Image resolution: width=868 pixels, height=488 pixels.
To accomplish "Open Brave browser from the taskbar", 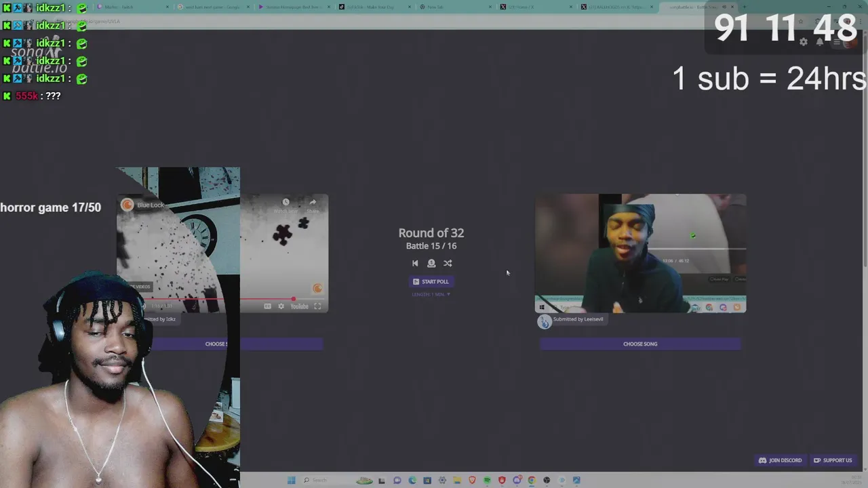I will [x=472, y=480].
